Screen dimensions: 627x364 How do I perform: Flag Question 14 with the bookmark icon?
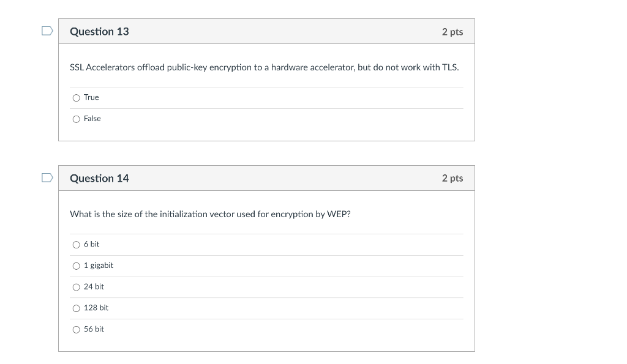[47, 178]
